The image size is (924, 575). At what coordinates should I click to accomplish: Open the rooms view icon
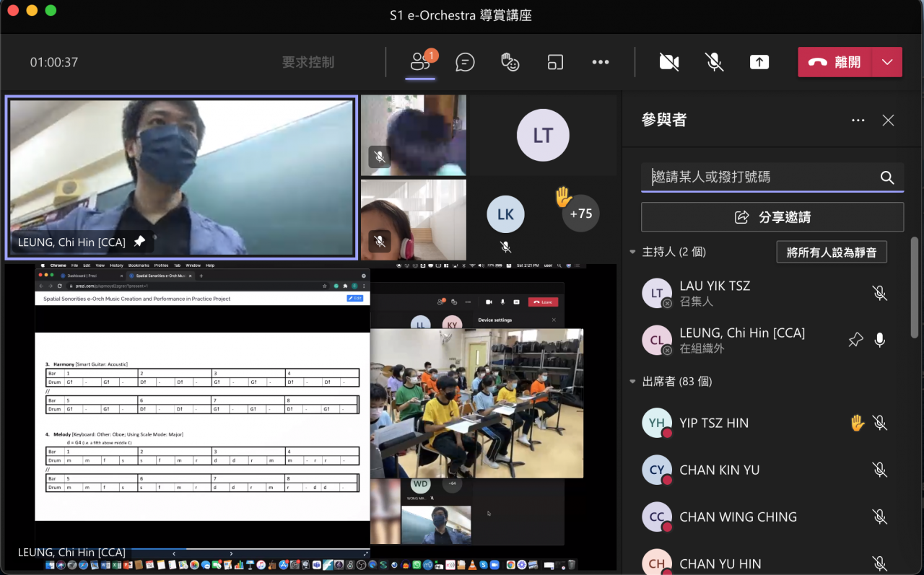pyautogui.click(x=555, y=62)
